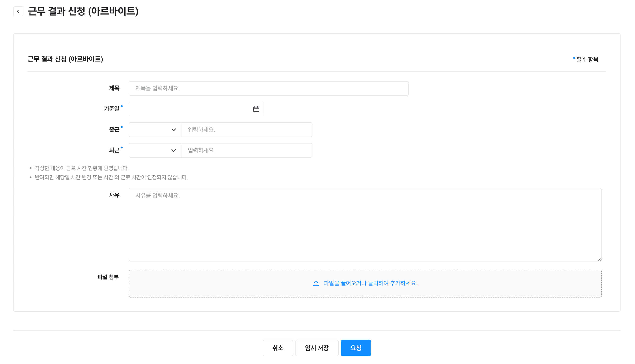This screenshot has height=364, width=635.
Task: Click the upload icon in the file attachment area
Action: pos(316,283)
